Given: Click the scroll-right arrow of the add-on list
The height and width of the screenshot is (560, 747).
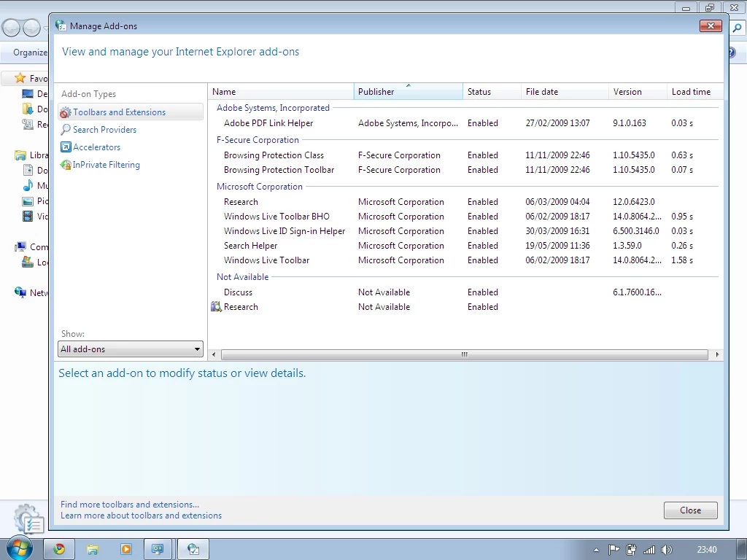Looking at the screenshot, I should point(717,354).
